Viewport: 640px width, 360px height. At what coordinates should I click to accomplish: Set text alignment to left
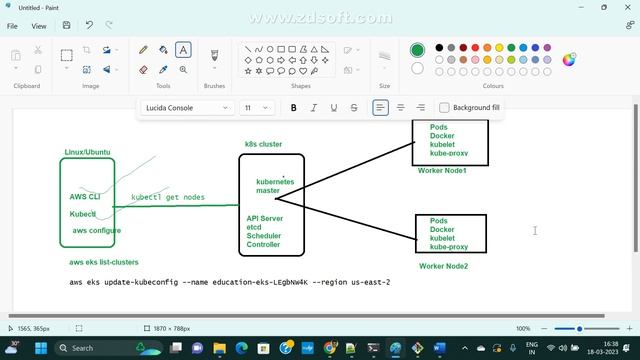380,108
